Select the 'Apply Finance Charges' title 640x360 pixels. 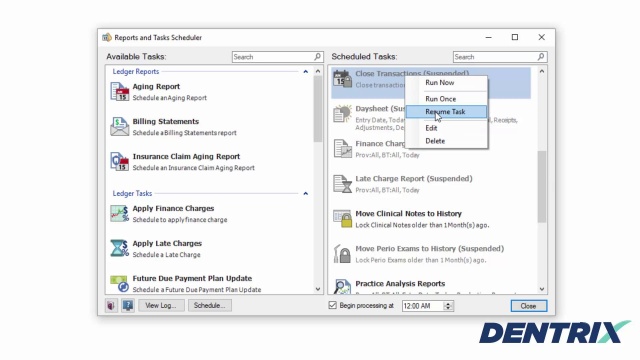(173, 208)
